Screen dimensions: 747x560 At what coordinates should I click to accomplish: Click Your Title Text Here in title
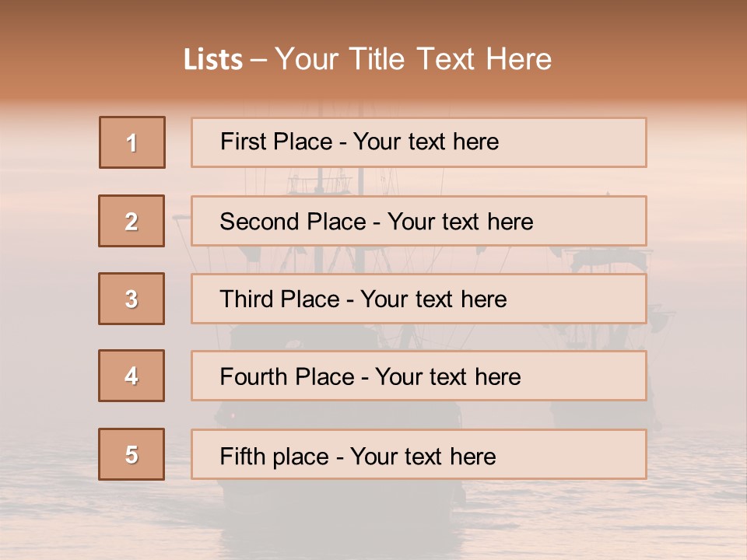coord(413,60)
